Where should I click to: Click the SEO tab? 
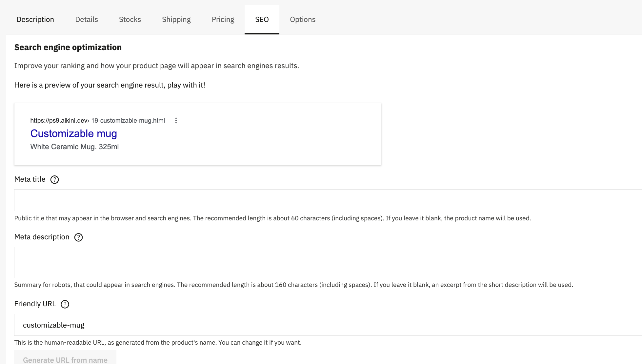click(x=262, y=19)
